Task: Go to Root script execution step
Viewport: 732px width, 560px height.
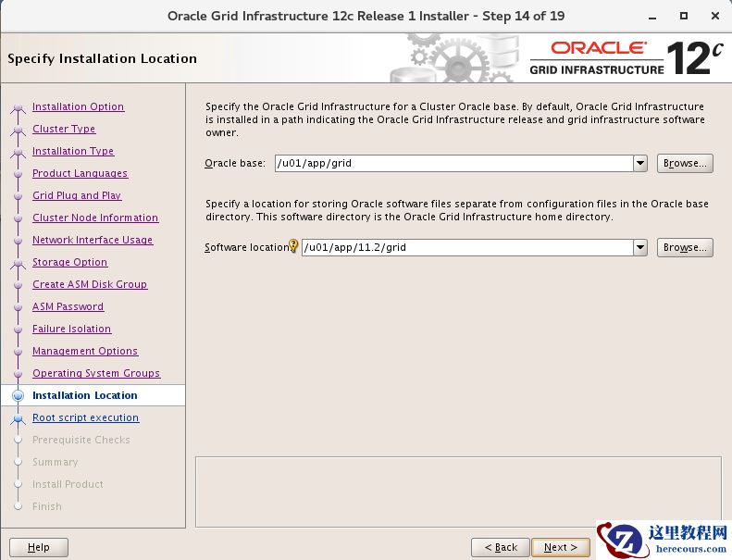Action: pos(85,417)
